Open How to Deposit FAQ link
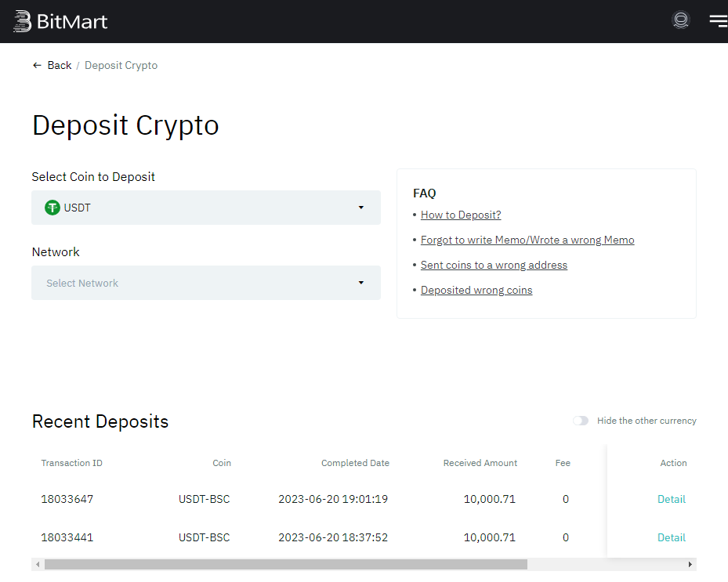This screenshot has width=728, height=582. tap(461, 215)
